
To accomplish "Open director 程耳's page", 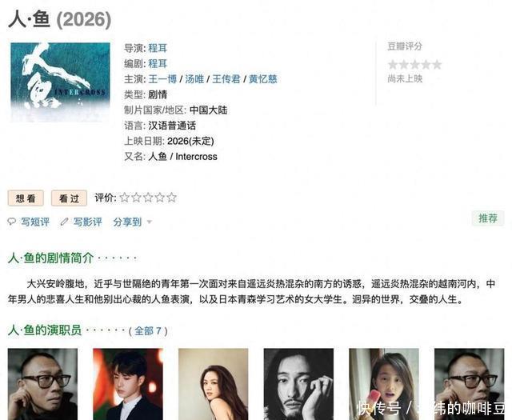I will pyautogui.click(x=158, y=48).
